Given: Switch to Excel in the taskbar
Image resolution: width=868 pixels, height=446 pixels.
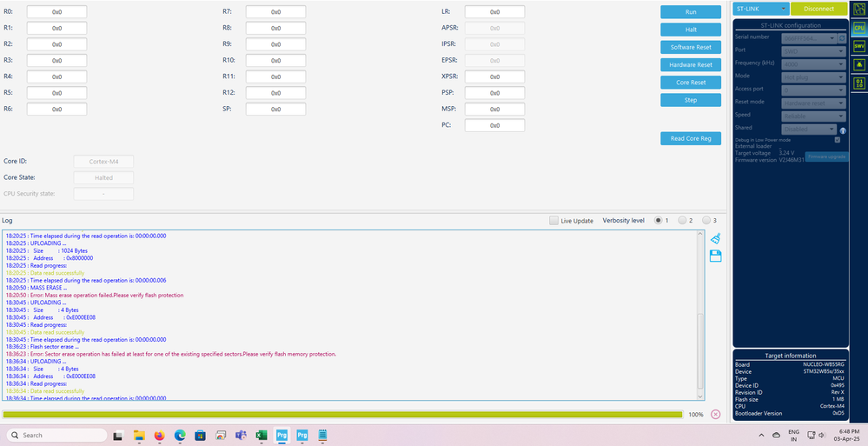Looking at the screenshot, I should tap(262, 436).
